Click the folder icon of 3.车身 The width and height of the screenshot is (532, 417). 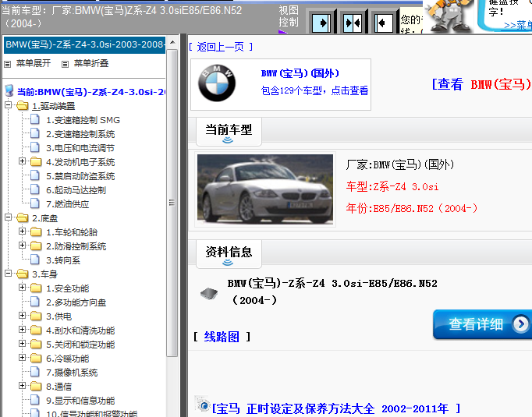[x=23, y=274]
